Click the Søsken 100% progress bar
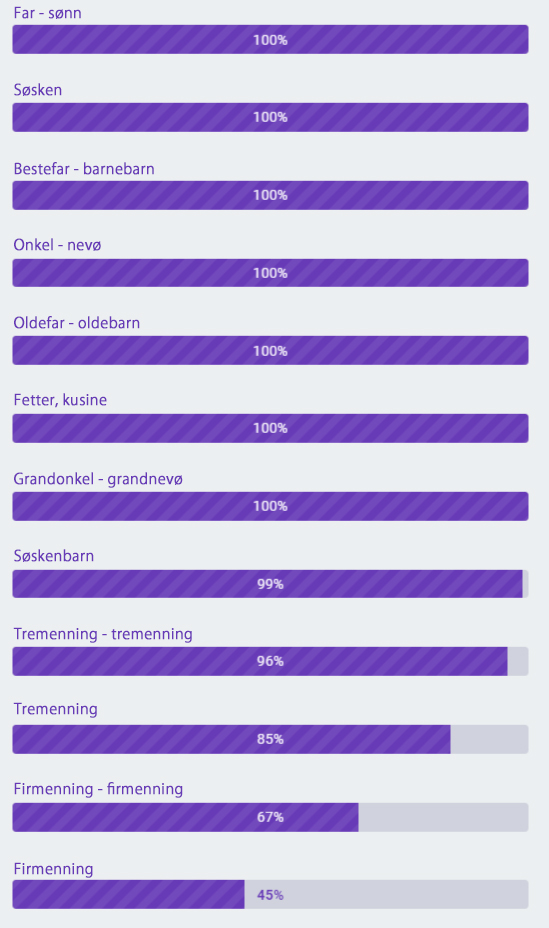 click(x=270, y=117)
